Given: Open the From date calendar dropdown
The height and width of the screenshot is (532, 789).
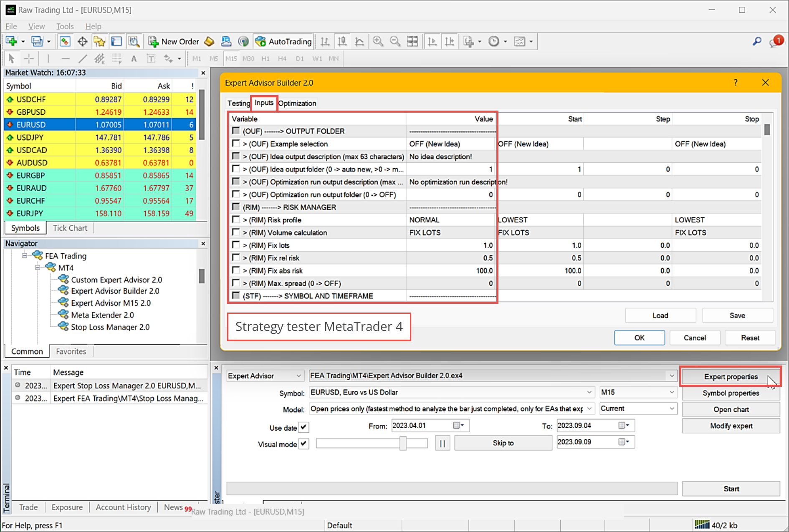Looking at the screenshot, I should pyautogui.click(x=459, y=426).
